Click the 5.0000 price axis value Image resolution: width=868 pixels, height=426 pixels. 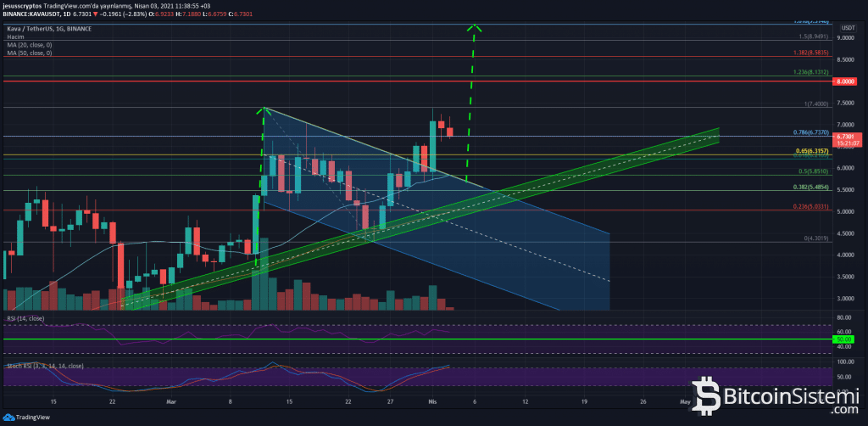tap(845, 211)
